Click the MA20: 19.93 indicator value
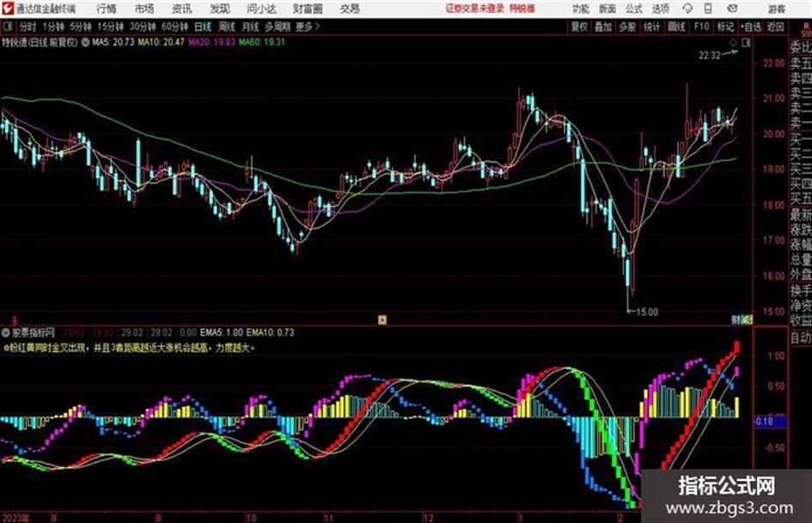812x523 pixels. 211,42
